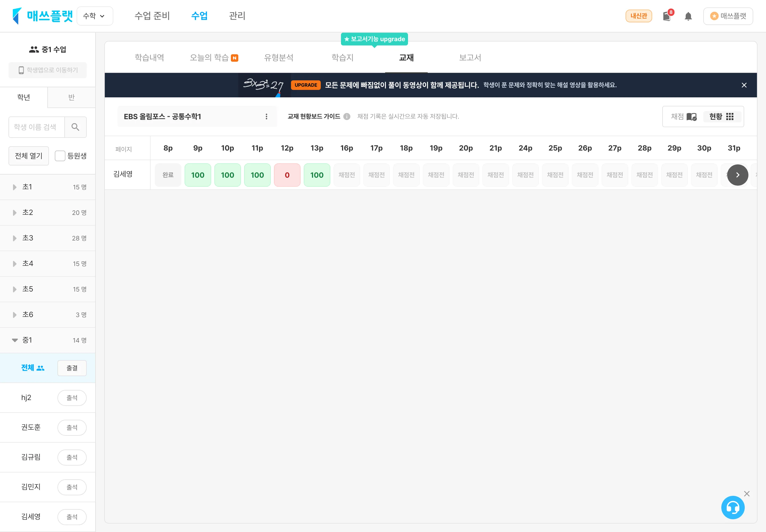Open the three-dot menu beside EBS 올림포스

coord(266,116)
